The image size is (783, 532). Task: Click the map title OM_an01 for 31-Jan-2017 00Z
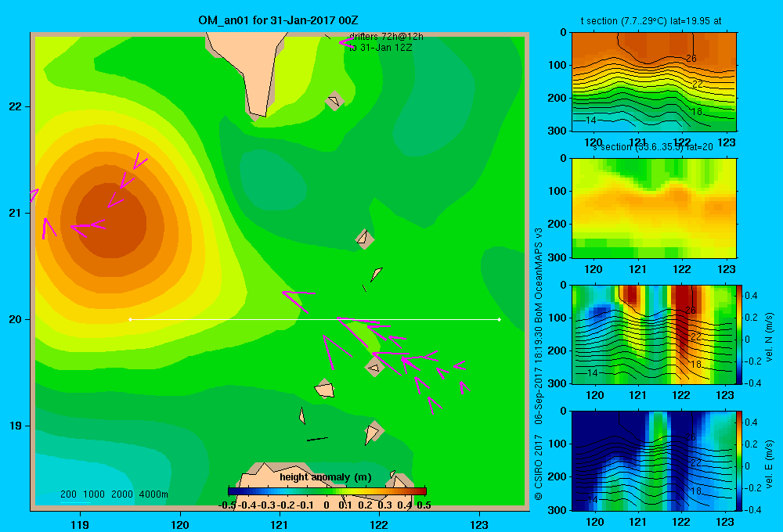click(x=278, y=20)
